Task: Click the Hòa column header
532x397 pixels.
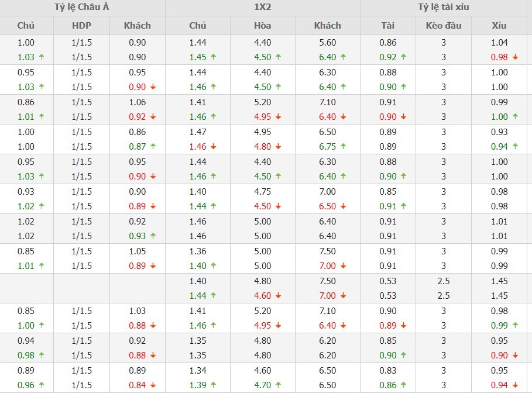Action: pyautogui.click(x=263, y=26)
